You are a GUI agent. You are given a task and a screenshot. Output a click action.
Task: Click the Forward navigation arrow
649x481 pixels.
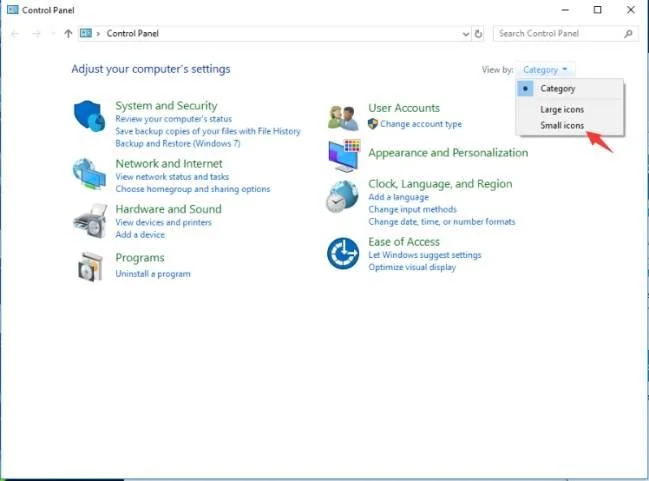click(36, 34)
